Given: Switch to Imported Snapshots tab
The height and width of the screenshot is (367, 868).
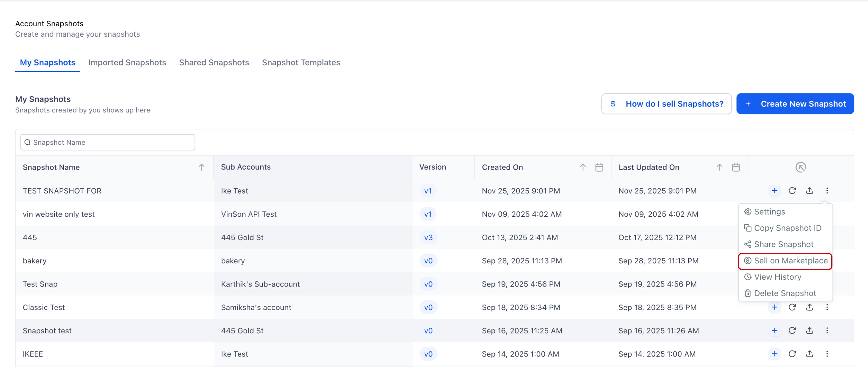Looking at the screenshot, I should pyautogui.click(x=127, y=62).
